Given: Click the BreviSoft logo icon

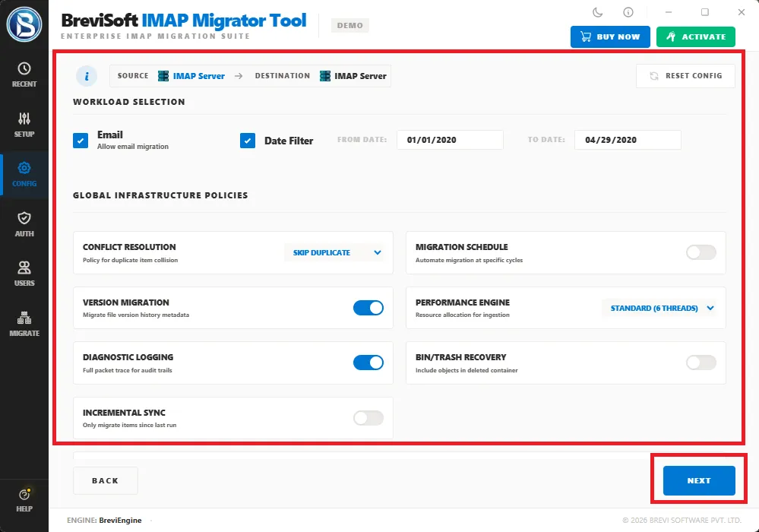Looking at the screenshot, I should (x=24, y=24).
